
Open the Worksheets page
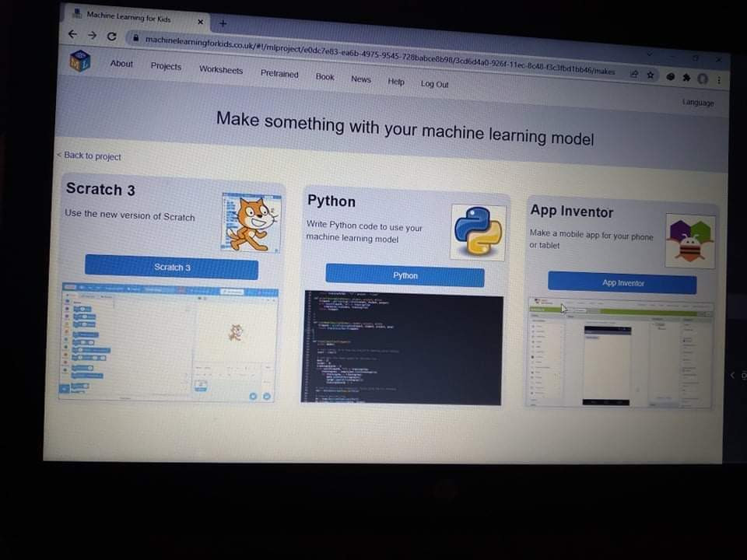point(221,69)
